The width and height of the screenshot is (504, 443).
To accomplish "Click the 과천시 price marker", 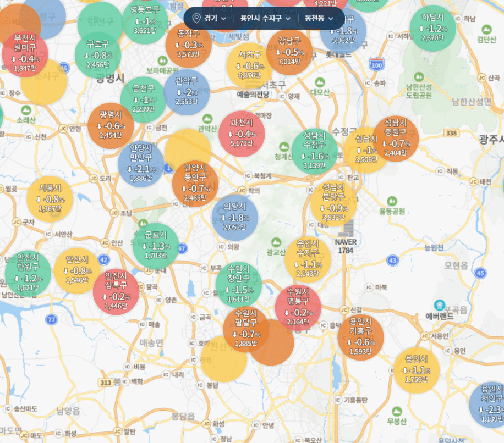I will pyautogui.click(x=242, y=134).
